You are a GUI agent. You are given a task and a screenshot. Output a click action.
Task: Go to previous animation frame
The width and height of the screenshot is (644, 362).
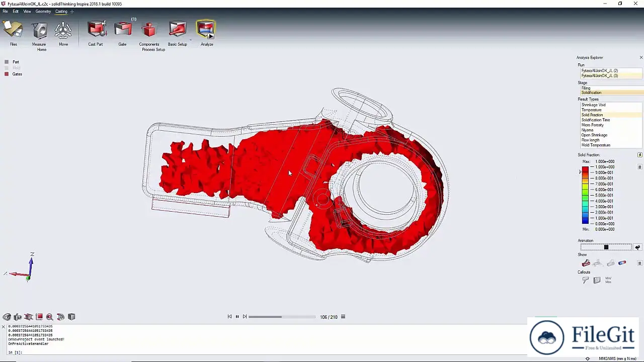pyautogui.click(x=229, y=317)
